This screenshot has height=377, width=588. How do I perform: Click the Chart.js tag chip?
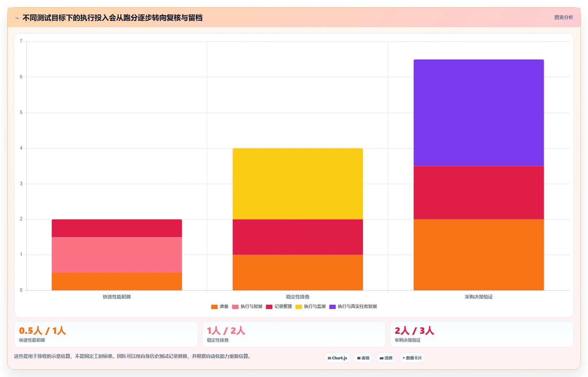pos(337,358)
